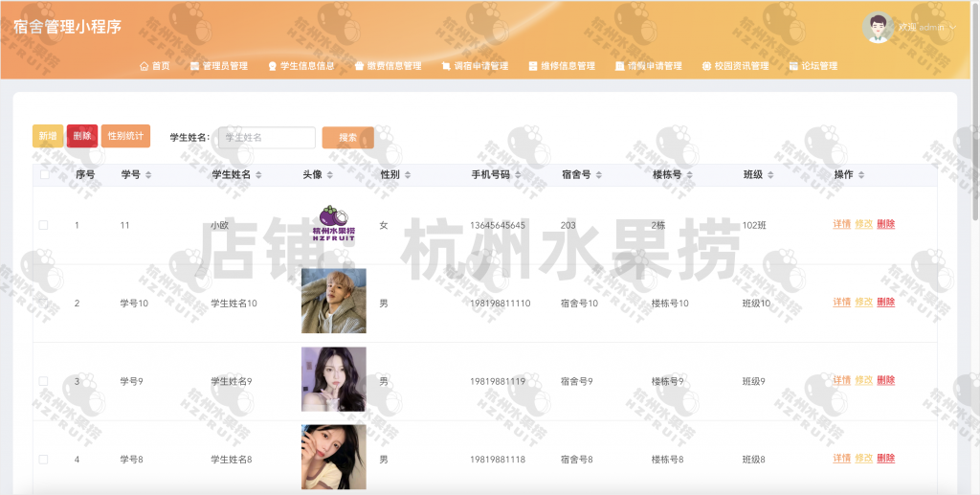
Task: Click 删除 link for student 小欧
Action: coord(885,224)
